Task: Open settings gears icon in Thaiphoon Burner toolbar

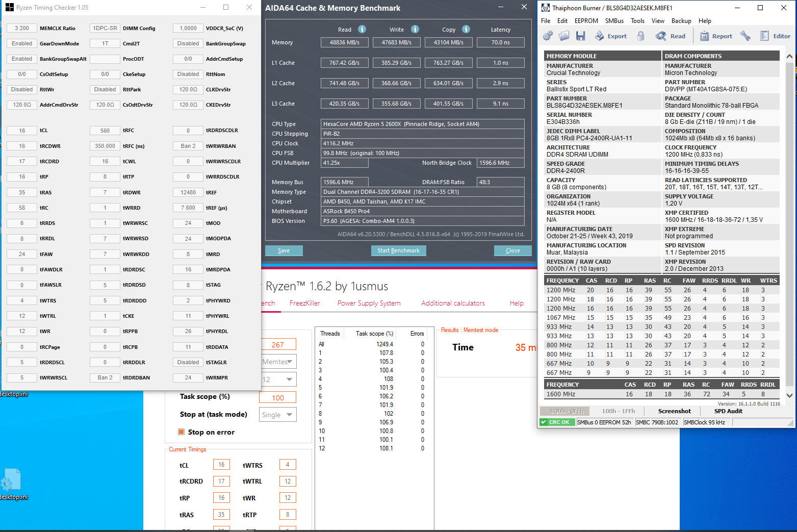Action: (548, 36)
